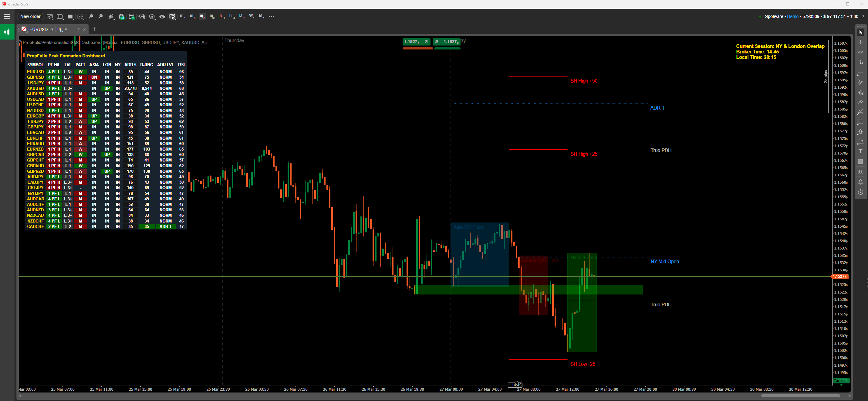Switch timeframe to h1
Viewport: 868px width, 401px height.
222,16
